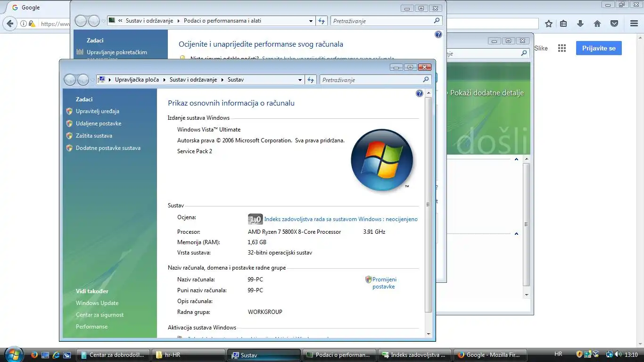Open Firefox downloads arrow
Viewport: 644px width, 362px height.
[580, 24]
